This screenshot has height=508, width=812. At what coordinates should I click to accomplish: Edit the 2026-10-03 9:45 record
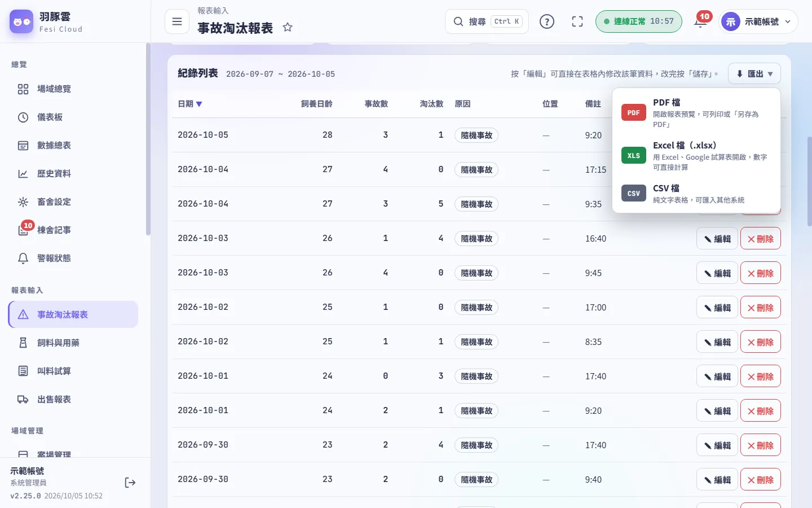(x=717, y=273)
